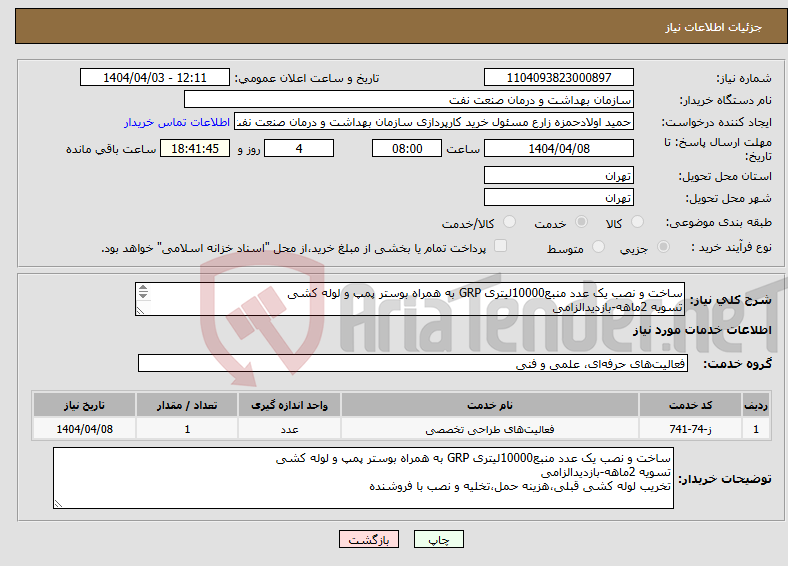Select the جزیی purchase type radio
The image size is (788, 566).
coord(663,247)
